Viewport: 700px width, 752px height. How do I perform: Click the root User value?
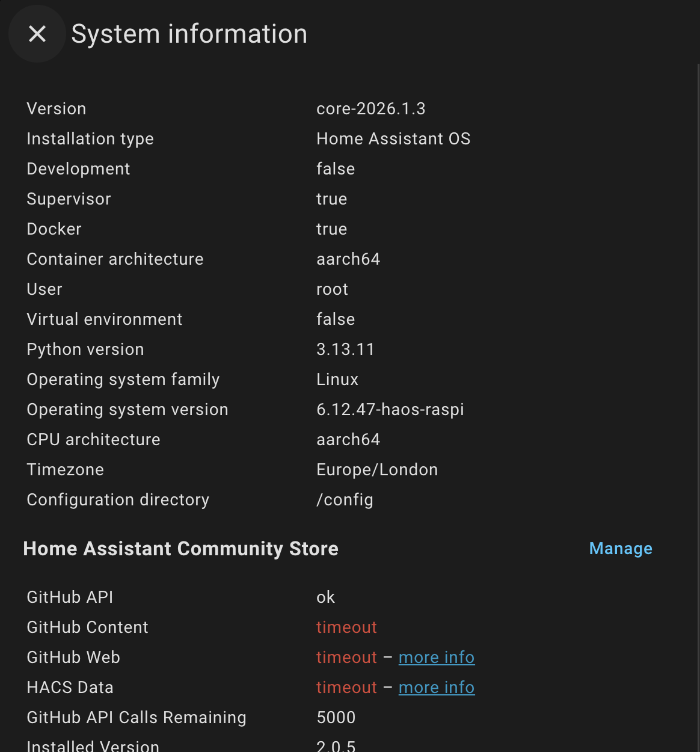click(333, 289)
